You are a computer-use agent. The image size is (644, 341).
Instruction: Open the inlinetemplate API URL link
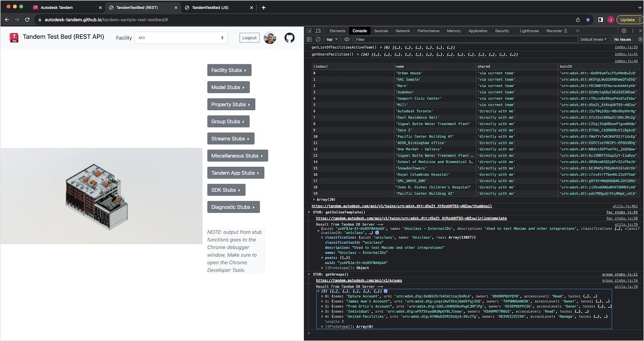[411, 218]
